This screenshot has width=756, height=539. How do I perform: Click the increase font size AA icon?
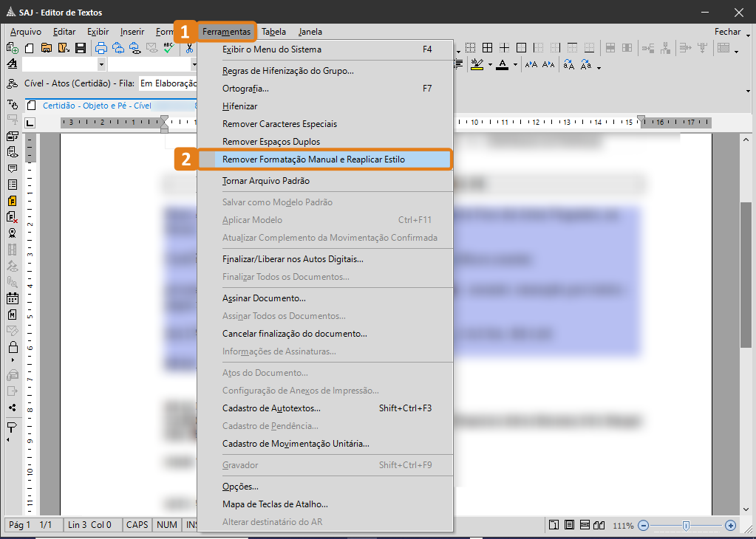[531, 64]
